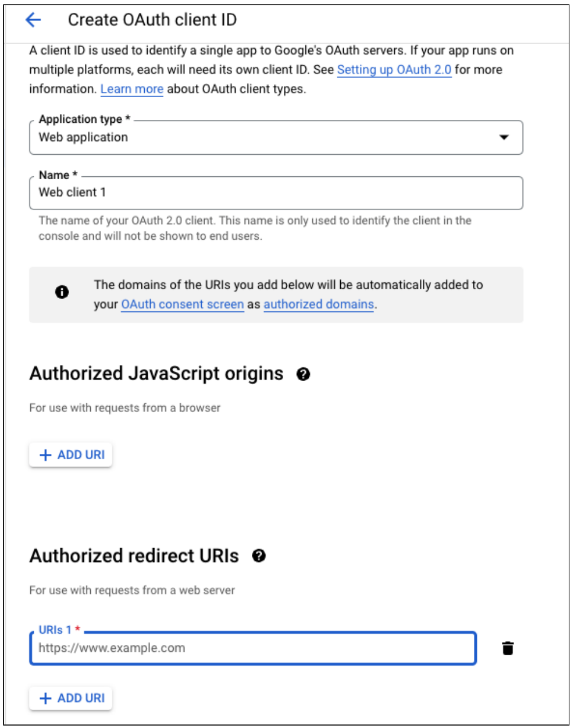This screenshot has height=728, width=574.
Task: Select the Web application combo box value
Action: (x=84, y=137)
